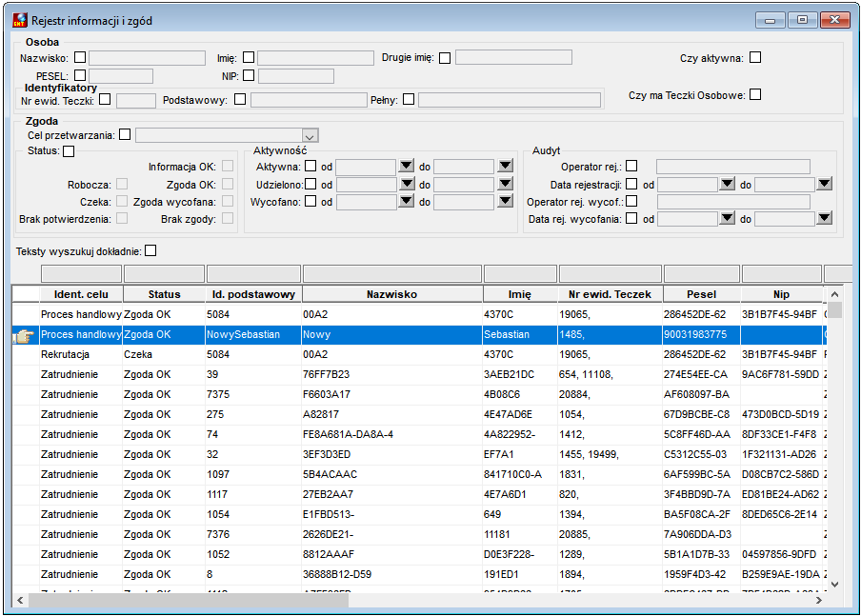This screenshot has height=616, width=861.
Task: Enable the Imię filter checkbox
Action: (x=249, y=57)
